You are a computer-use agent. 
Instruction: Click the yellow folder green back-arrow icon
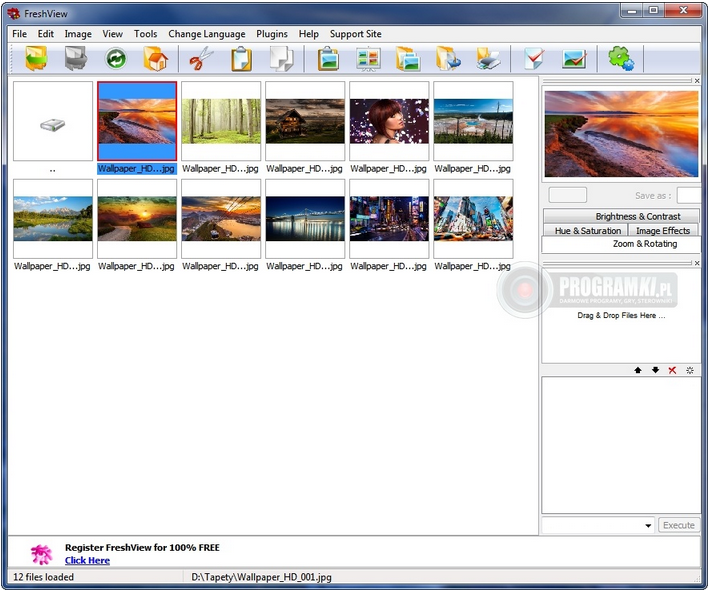(36, 58)
